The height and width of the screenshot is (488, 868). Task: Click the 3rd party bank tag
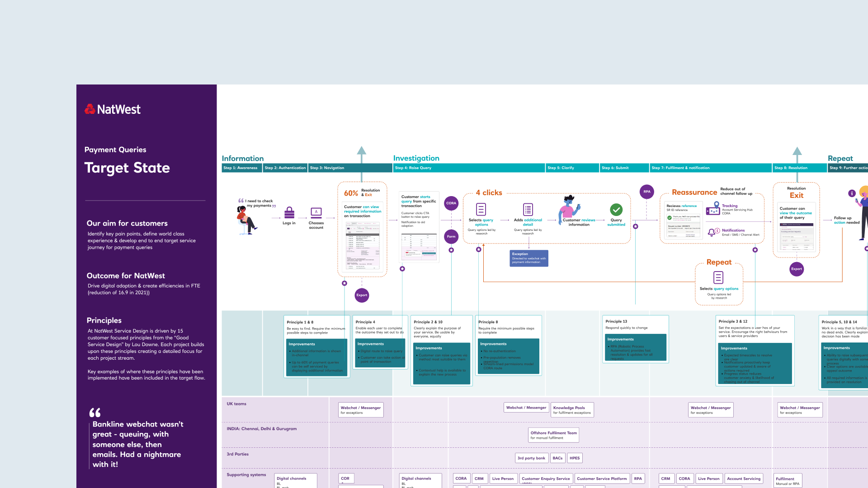point(531,458)
